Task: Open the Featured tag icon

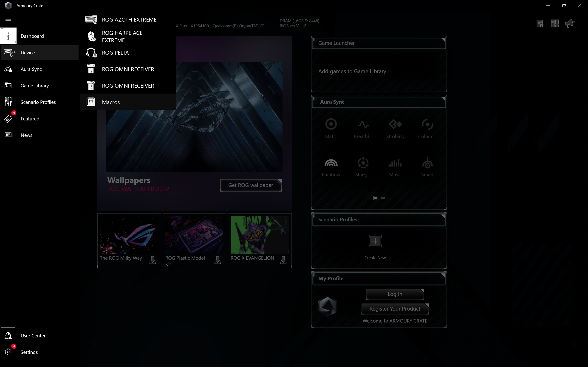Action: [x=8, y=119]
